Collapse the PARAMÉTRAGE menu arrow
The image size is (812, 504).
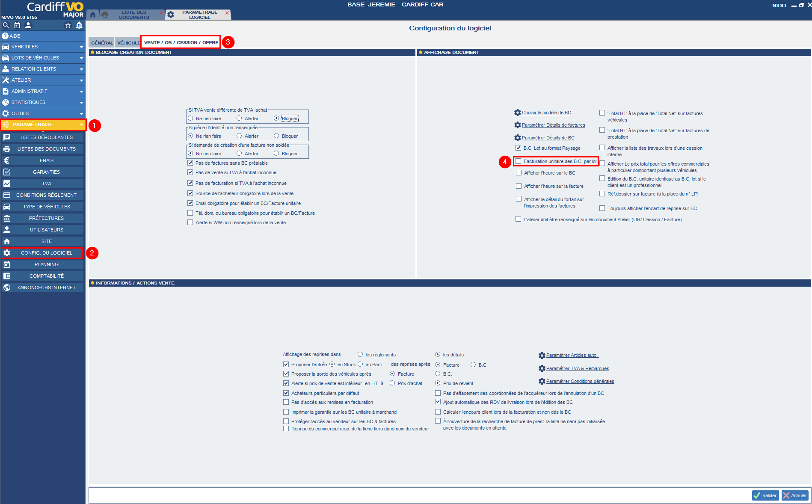(81, 125)
